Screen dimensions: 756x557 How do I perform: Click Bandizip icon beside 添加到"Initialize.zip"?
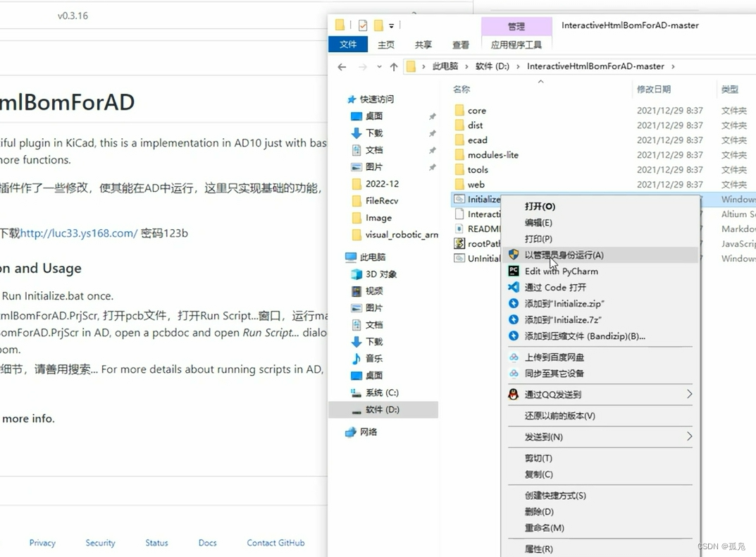tap(514, 304)
